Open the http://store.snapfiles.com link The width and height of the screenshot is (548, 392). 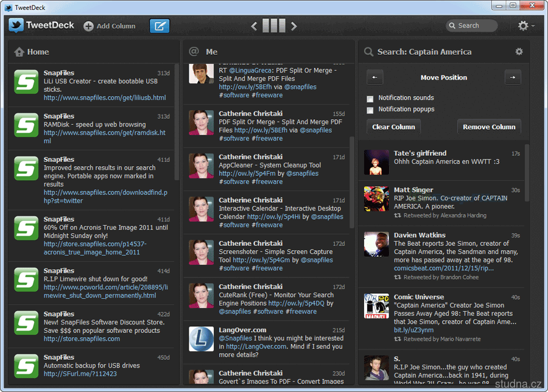82,339
